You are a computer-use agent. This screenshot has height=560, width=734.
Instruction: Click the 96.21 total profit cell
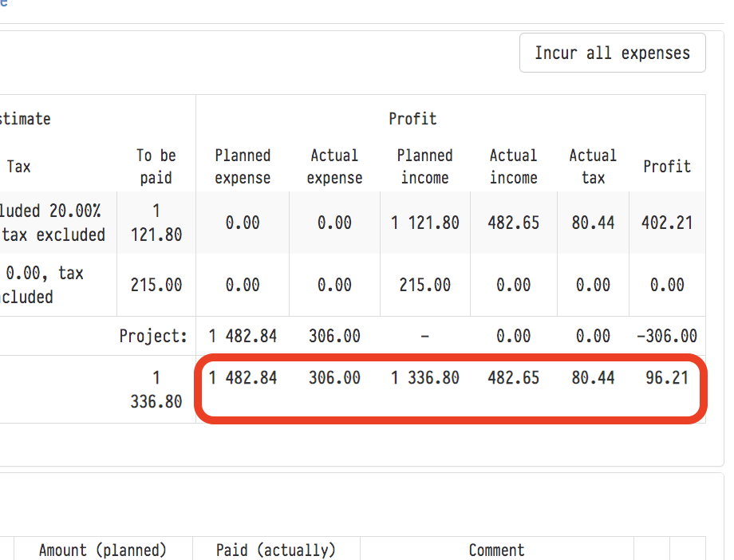pyautogui.click(x=666, y=378)
